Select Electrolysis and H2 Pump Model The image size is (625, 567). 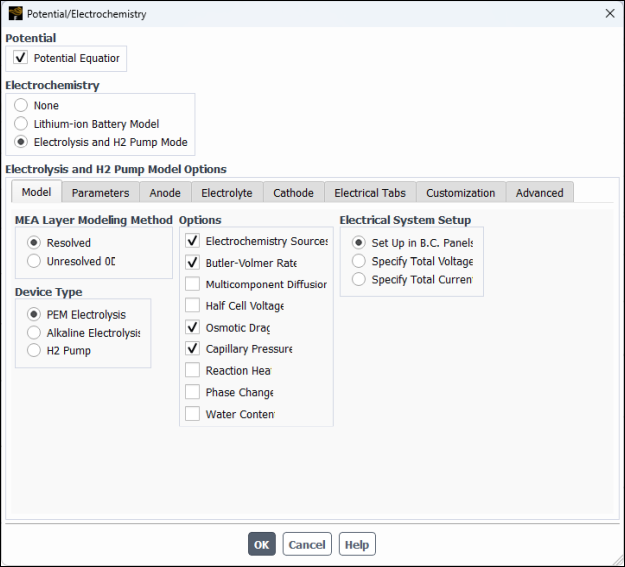(21, 142)
